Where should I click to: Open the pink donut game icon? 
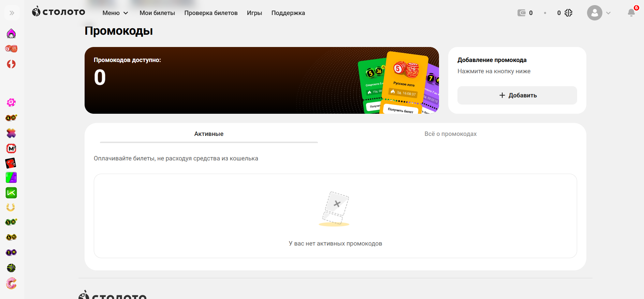pyautogui.click(x=11, y=283)
